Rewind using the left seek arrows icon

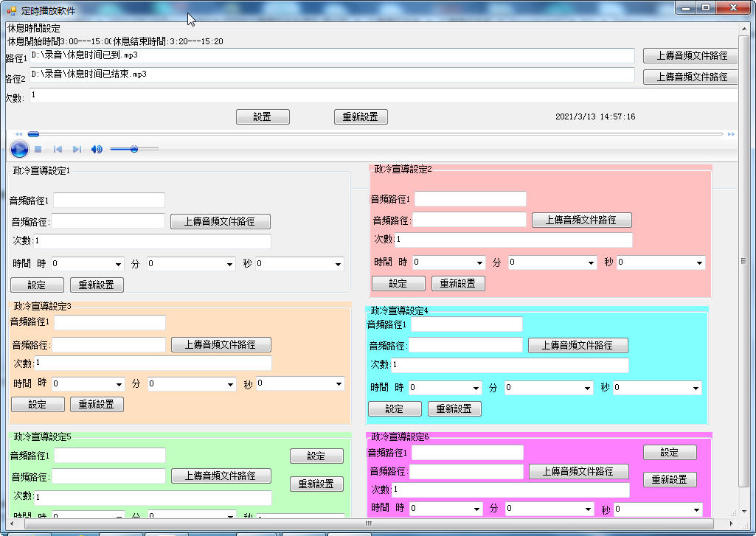click(18, 134)
